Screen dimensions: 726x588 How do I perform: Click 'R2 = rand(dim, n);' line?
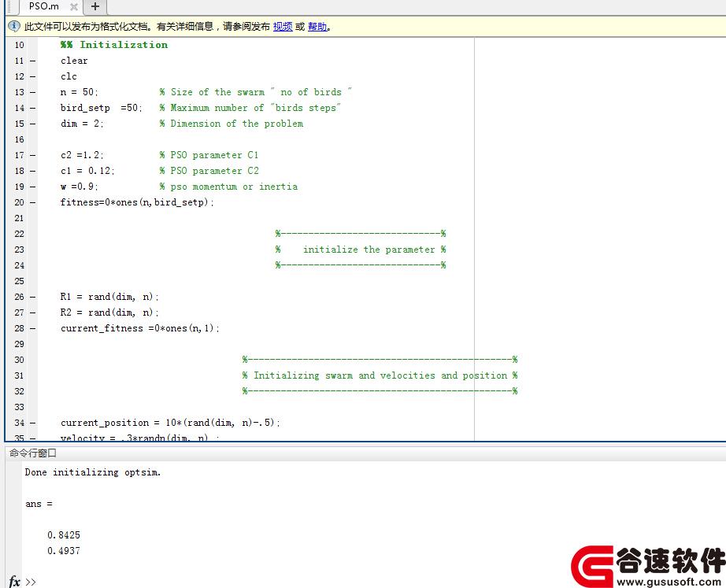109,312
